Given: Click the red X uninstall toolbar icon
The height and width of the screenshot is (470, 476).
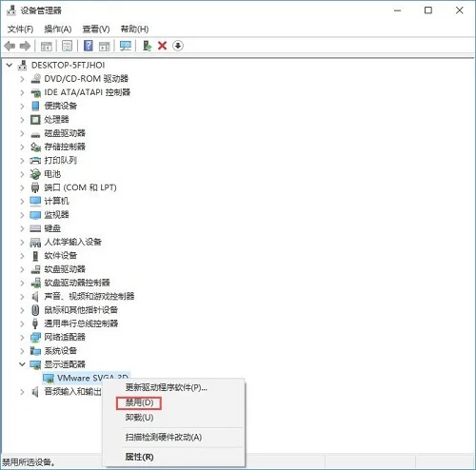Looking at the screenshot, I should 162,46.
